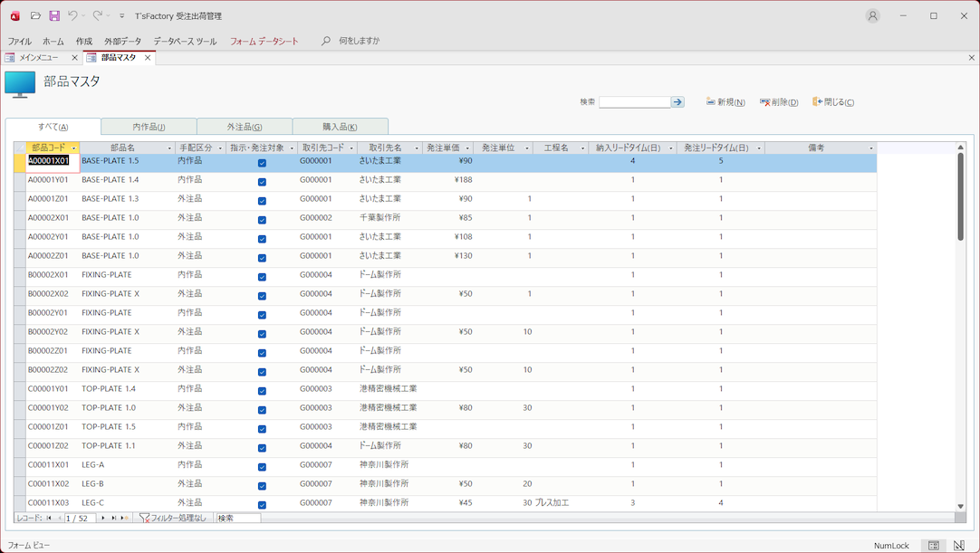980x553 pixels.
Task: Click the Undo arrow icon
Action: point(72,16)
